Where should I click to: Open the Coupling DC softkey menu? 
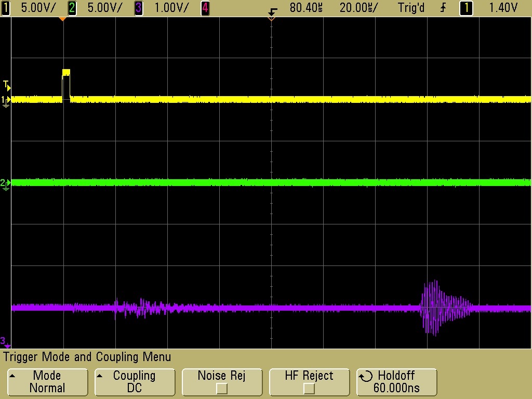click(x=135, y=382)
